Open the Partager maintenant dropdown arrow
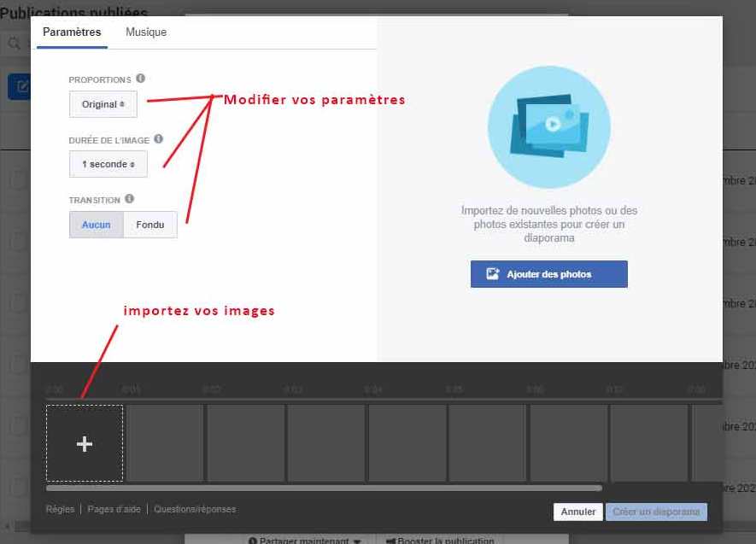This screenshot has width=756, height=544. pyautogui.click(x=357, y=541)
